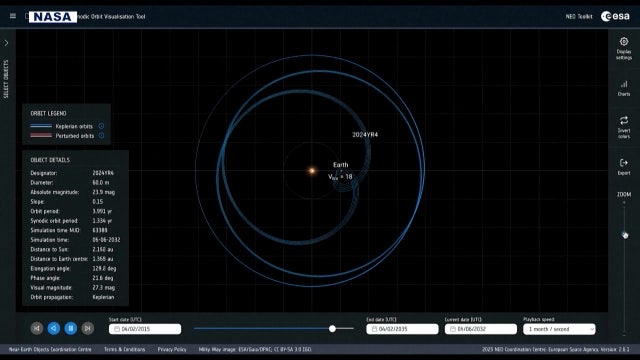Open the Playback speed dropdown
640x360 pixels.
click(x=559, y=329)
